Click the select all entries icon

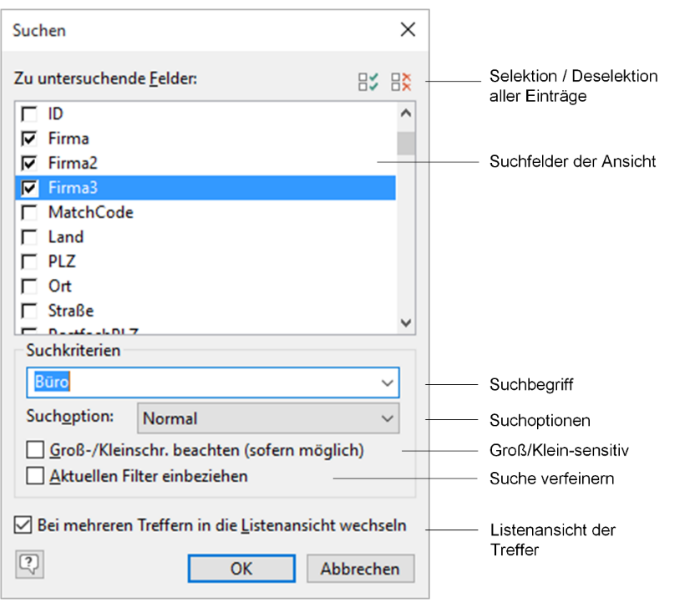click(368, 82)
